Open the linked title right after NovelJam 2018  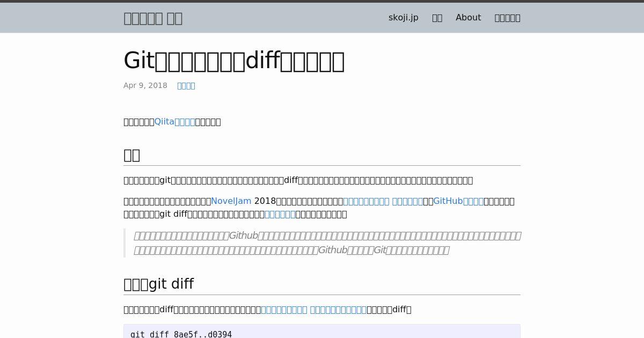tap(383, 201)
